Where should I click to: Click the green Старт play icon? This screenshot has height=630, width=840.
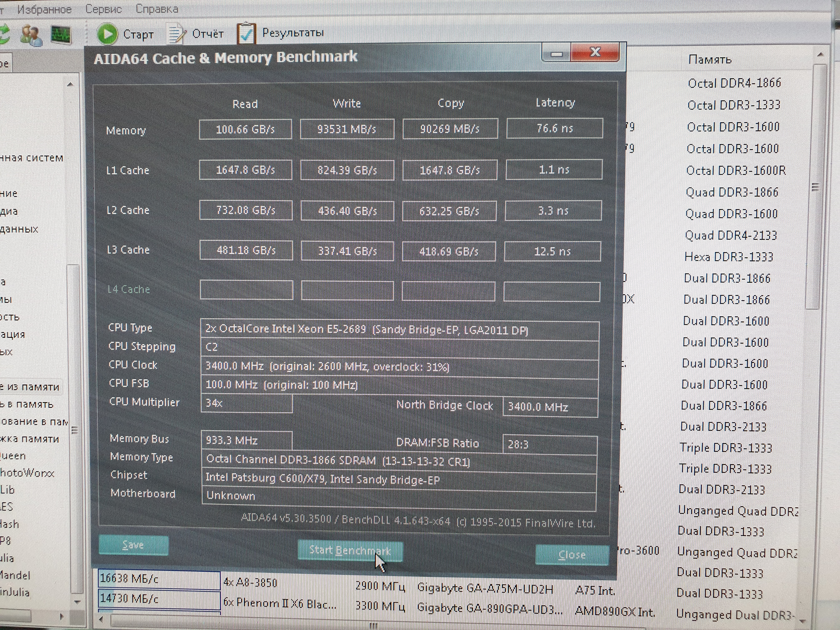(107, 34)
